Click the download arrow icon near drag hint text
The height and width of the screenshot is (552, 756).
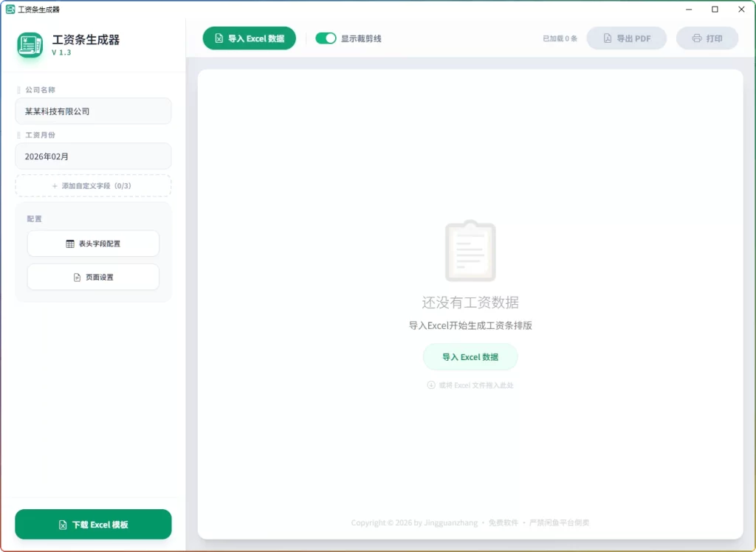point(429,384)
